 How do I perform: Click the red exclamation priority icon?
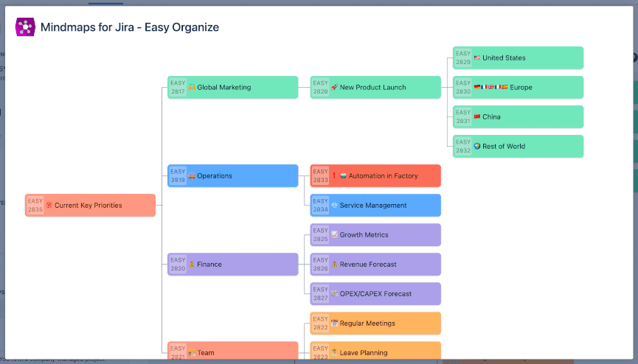click(334, 175)
